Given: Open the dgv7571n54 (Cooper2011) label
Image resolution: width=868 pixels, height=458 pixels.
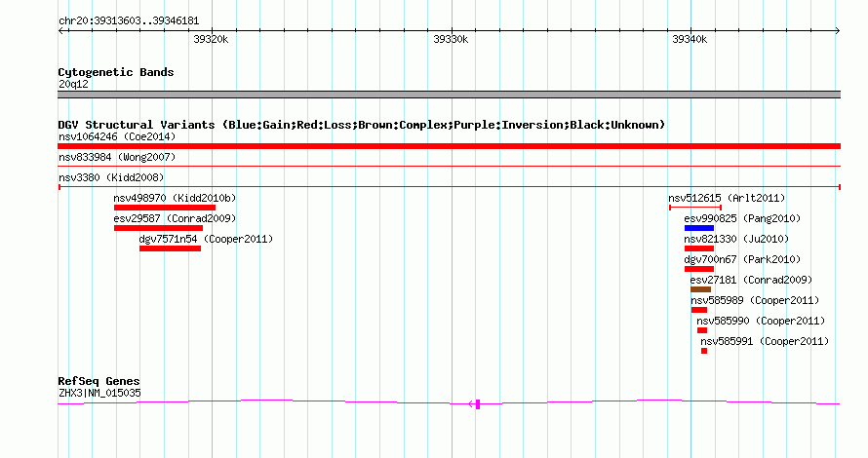Looking at the screenshot, I should 206,239.
